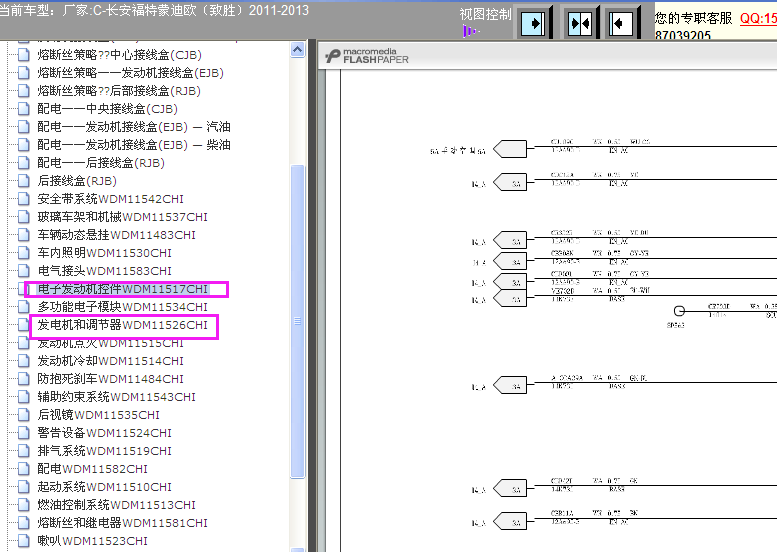The width and height of the screenshot is (777, 552).
Task: Click the left-arrow view control button
Action: pos(620,23)
